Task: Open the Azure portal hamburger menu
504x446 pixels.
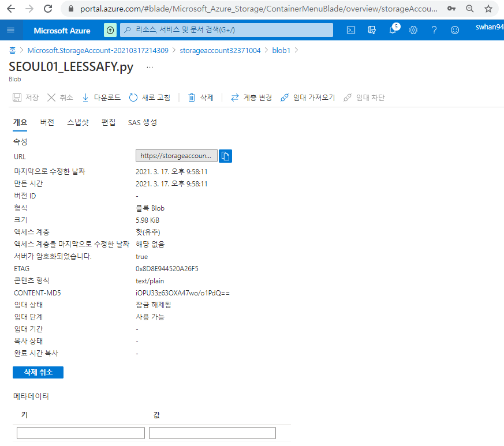Action: click(x=10, y=30)
